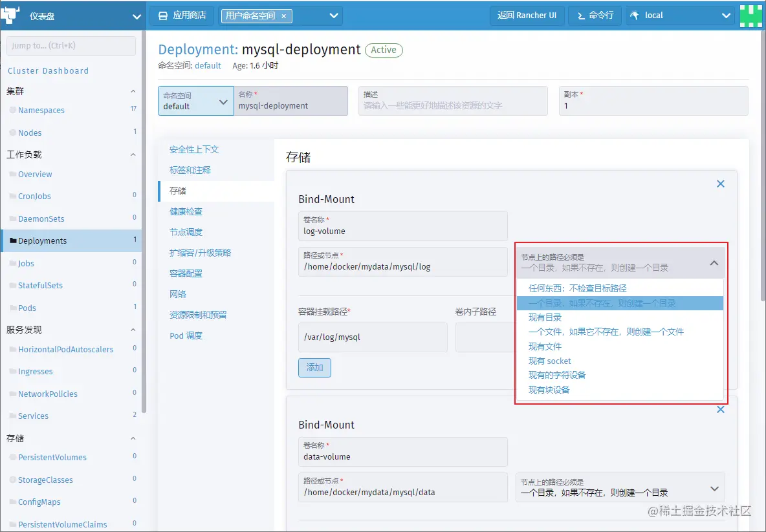766x532 pixels.
Task: Open CronJobs in sidebar
Action: point(35,197)
